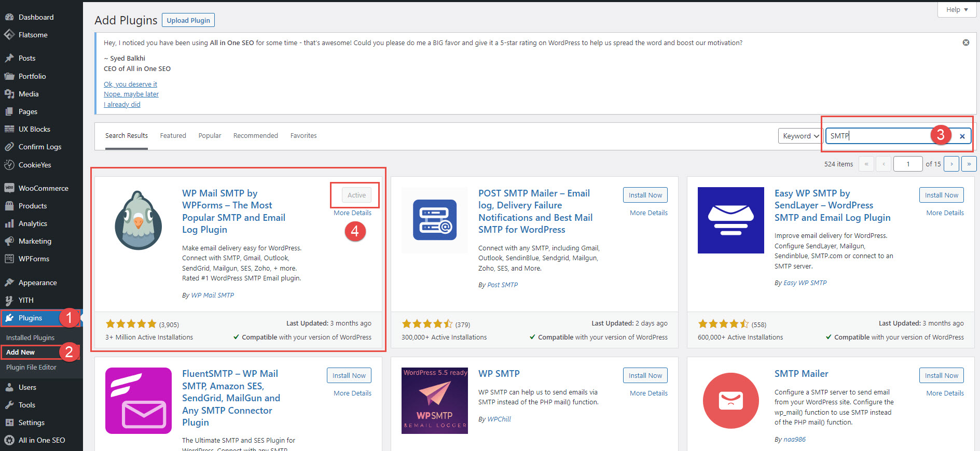Open More Details for Easy WP SMTP

click(x=945, y=213)
